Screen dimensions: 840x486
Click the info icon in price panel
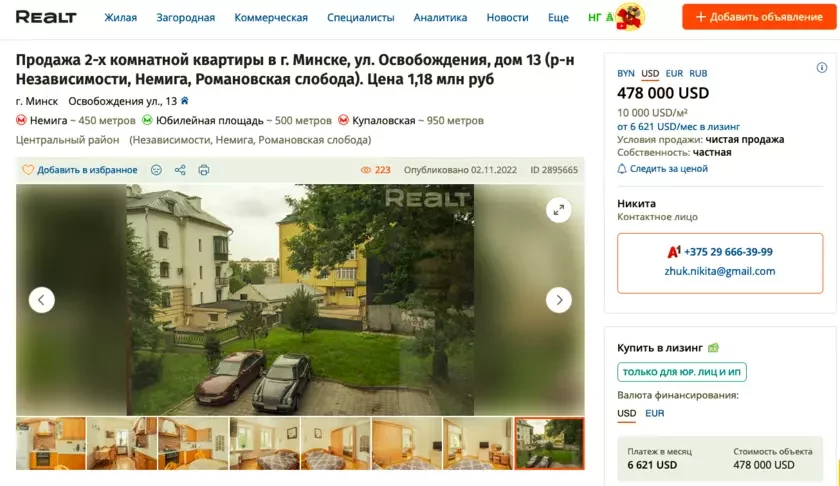click(x=821, y=68)
